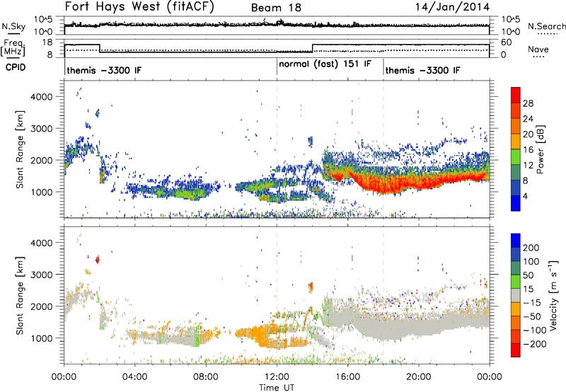Image resolution: width=566 pixels, height=392 pixels.
Task: Pick the yellow-orange 16–20 dB Power colorbar segment
Action: click(516, 142)
